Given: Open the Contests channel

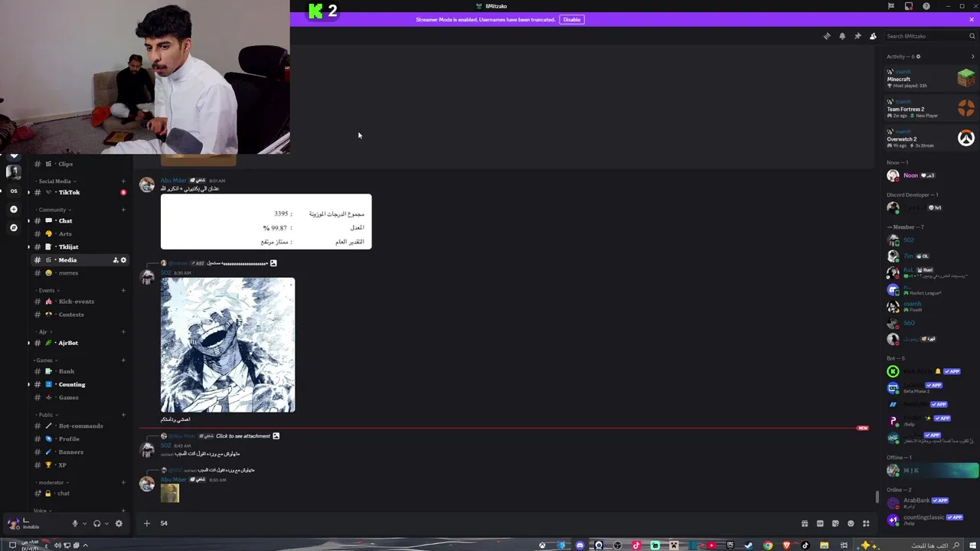Looking at the screenshot, I should click(x=80, y=315).
